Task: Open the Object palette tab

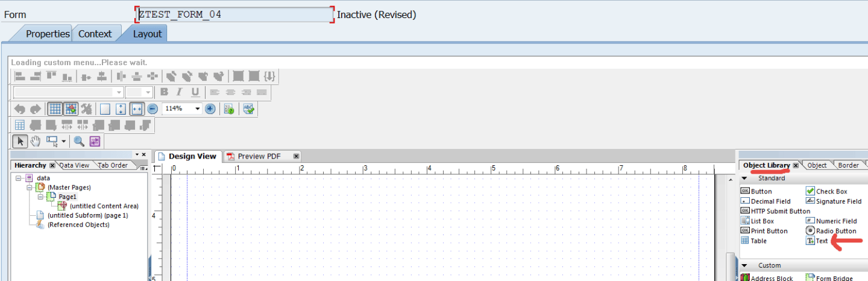Action: pyautogui.click(x=817, y=165)
